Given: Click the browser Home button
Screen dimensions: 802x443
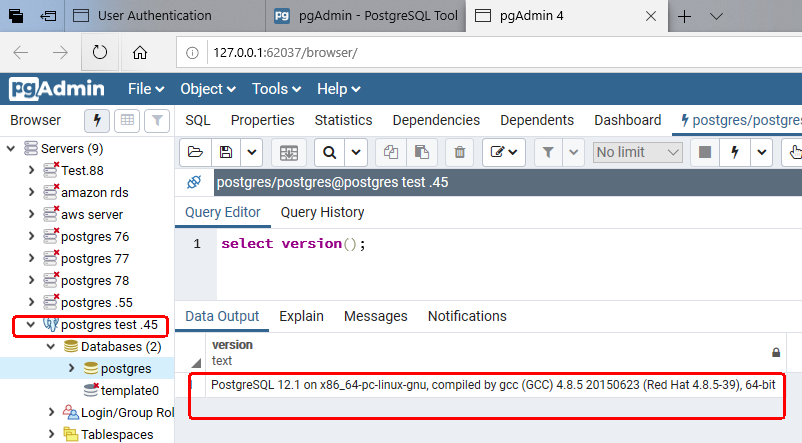Looking at the screenshot, I should pos(140,52).
